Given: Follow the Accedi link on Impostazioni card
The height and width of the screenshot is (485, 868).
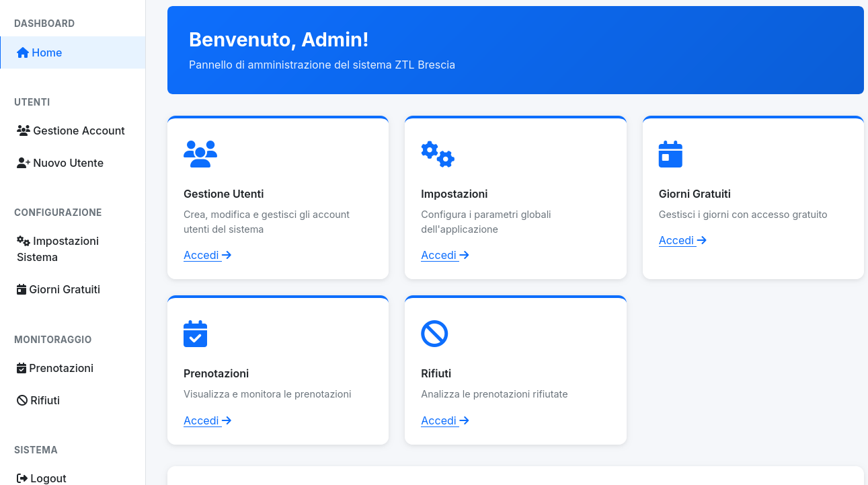Looking at the screenshot, I should tap(445, 255).
